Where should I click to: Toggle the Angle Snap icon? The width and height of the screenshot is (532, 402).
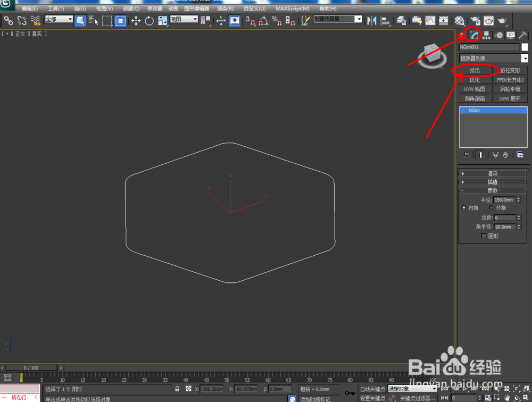[x=264, y=21]
